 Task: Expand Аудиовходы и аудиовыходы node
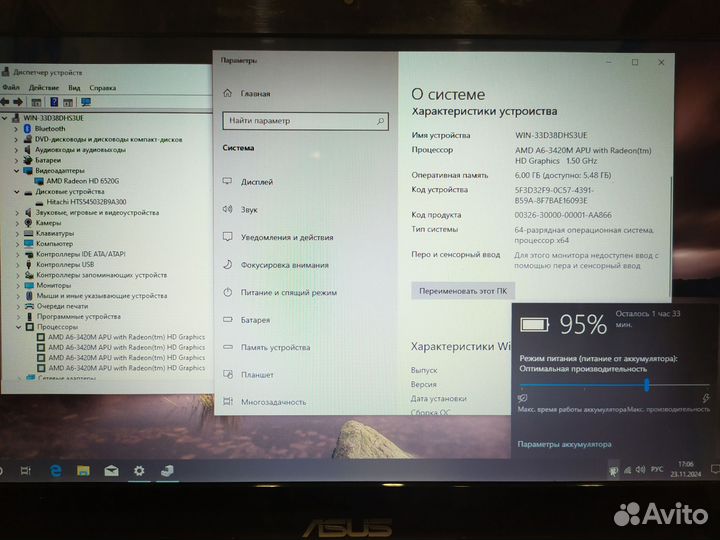click(x=16, y=150)
